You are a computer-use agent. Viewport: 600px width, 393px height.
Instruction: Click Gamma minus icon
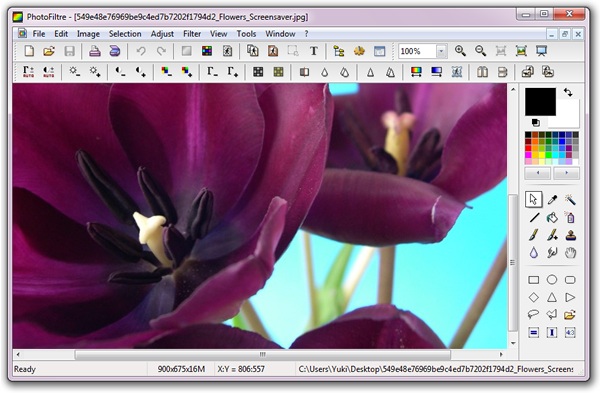(212, 72)
